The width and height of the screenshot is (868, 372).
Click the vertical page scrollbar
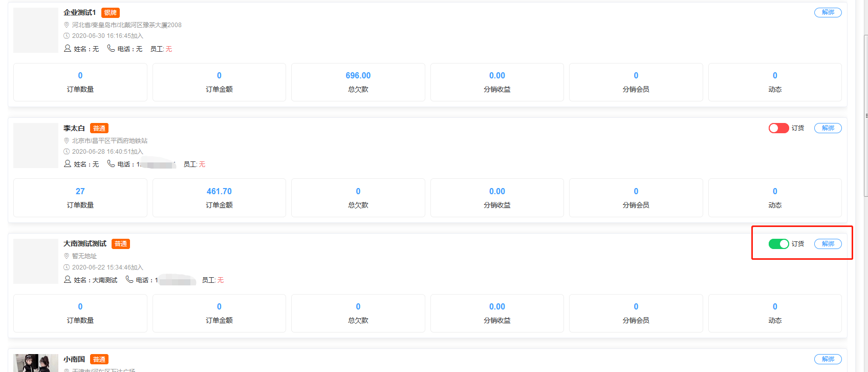coord(865,116)
